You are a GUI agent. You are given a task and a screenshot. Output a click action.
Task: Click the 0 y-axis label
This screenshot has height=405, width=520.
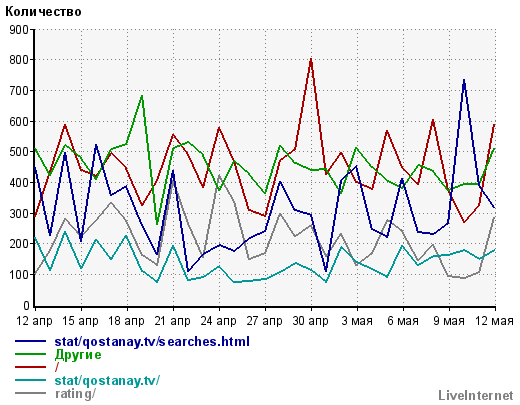point(26,305)
